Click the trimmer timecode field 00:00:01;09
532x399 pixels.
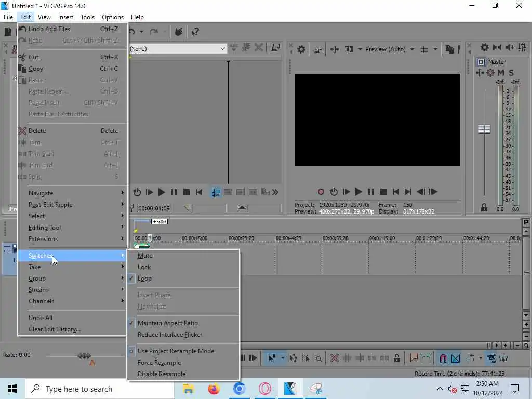(154, 208)
